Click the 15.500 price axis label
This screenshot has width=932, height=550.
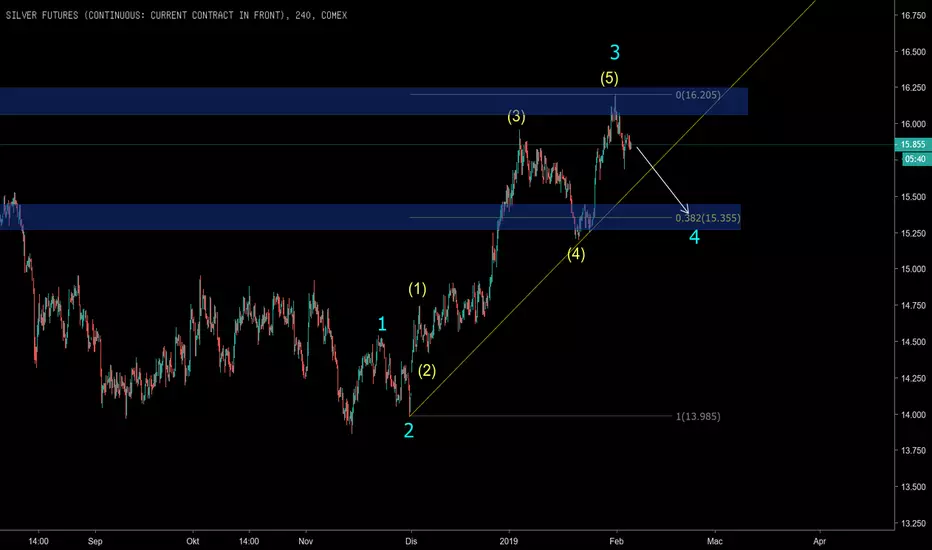[913, 197]
